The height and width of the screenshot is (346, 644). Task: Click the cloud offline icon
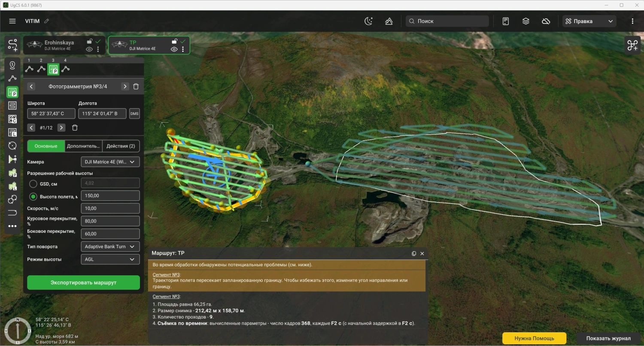546,21
